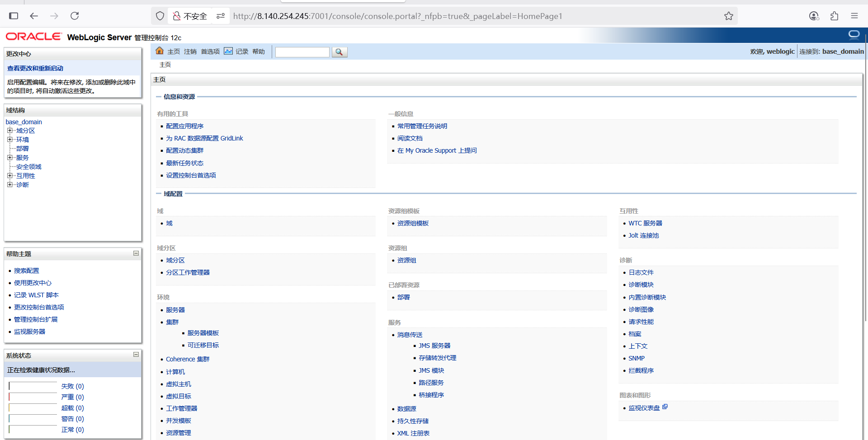
Task: Open the WTC 服务器 link
Action: (645, 223)
